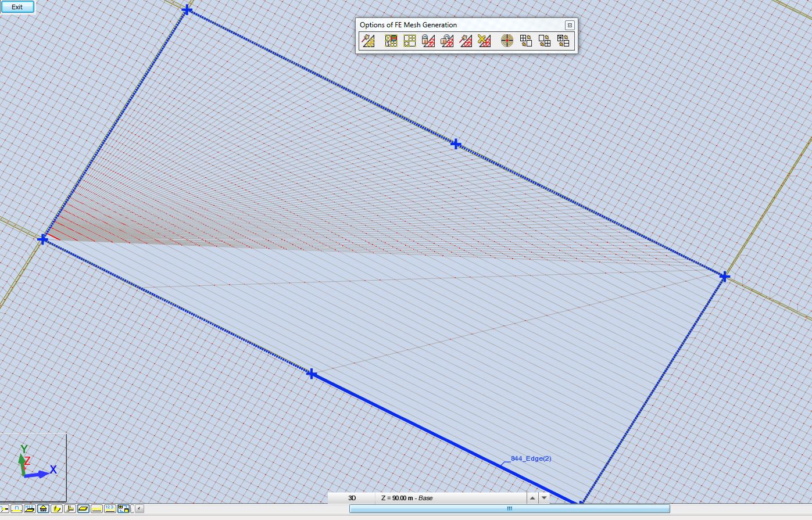Click the closed padlock freeze mesh icon
This screenshot has width=812, height=520.
(428, 41)
